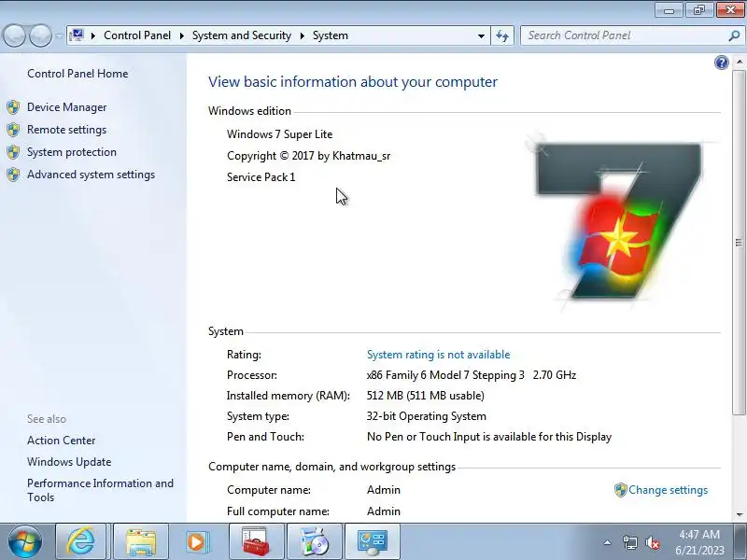Click the Windows 7 Super Lite text
The image size is (747, 560).
pos(279,134)
